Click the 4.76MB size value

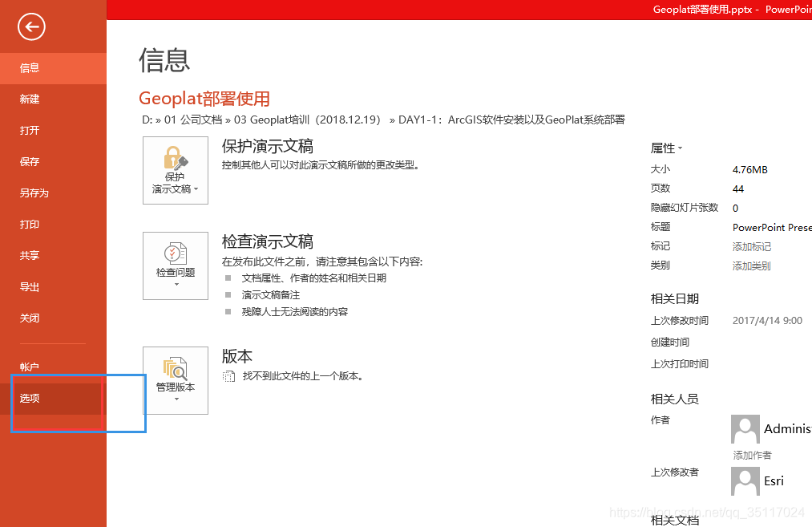[x=749, y=170]
